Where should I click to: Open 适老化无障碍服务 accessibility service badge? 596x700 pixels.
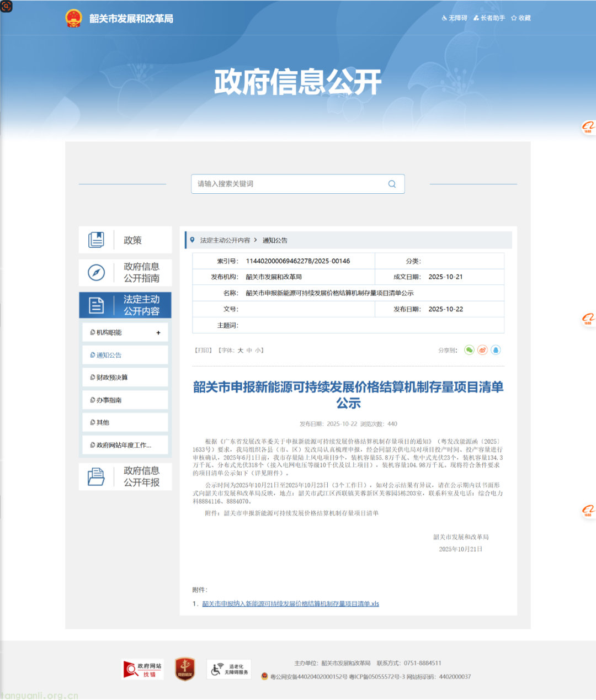[228, 669]
